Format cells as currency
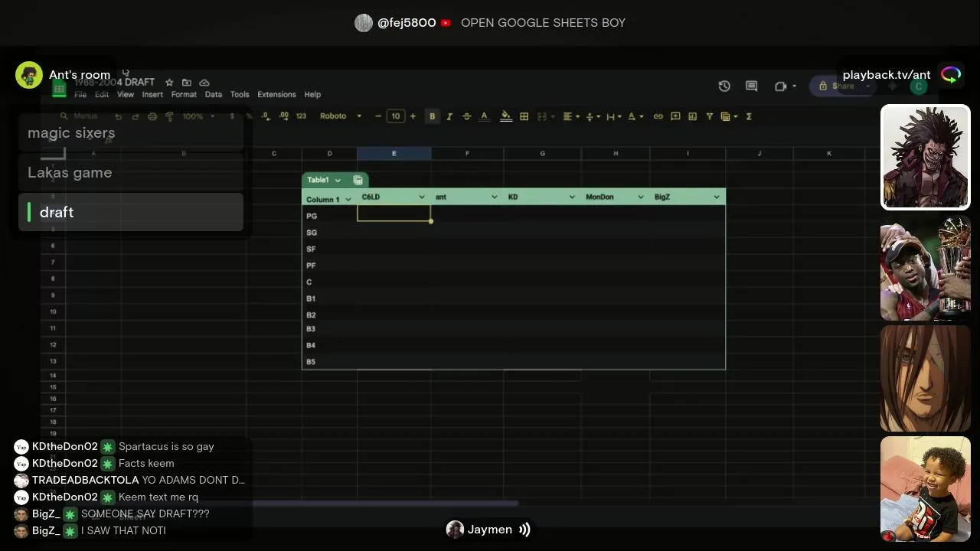 pos(232,116)
